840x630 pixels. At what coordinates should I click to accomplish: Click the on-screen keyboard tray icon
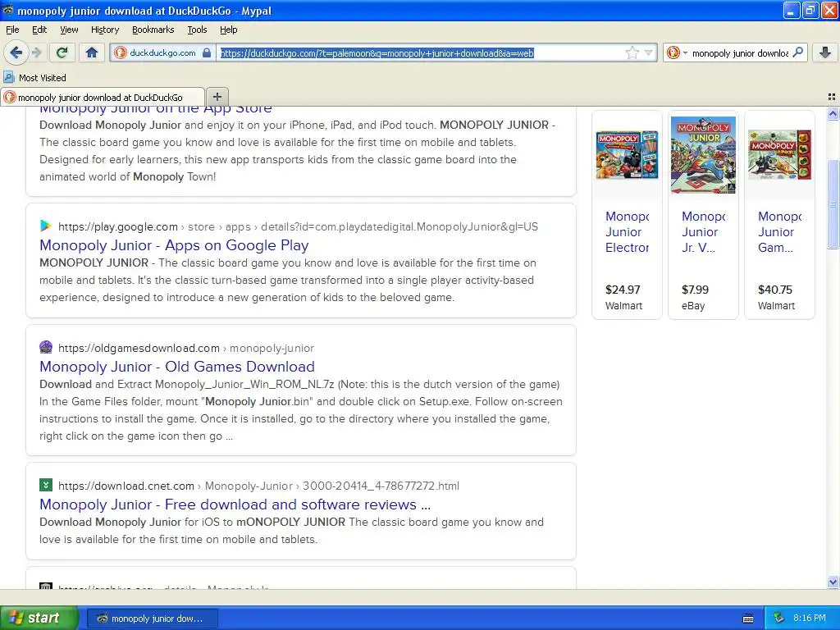tap(748, 619)
